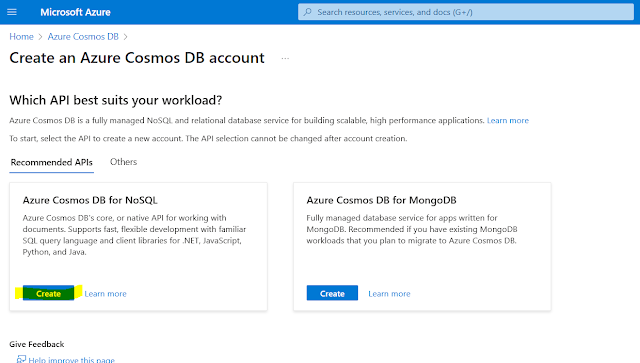
Task: Open the hamburger portal menu
Action: [x=12, y=12]
